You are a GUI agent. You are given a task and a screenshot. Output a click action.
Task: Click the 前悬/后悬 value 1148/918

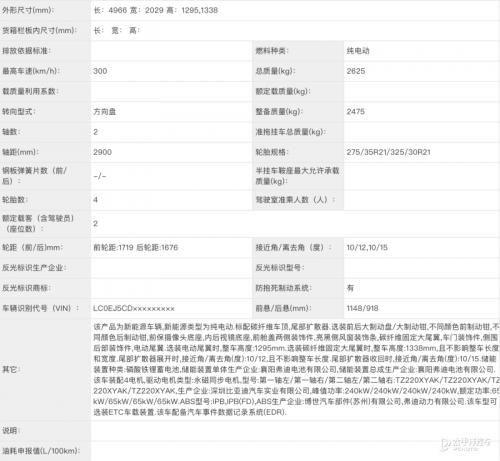click(362, 308)
